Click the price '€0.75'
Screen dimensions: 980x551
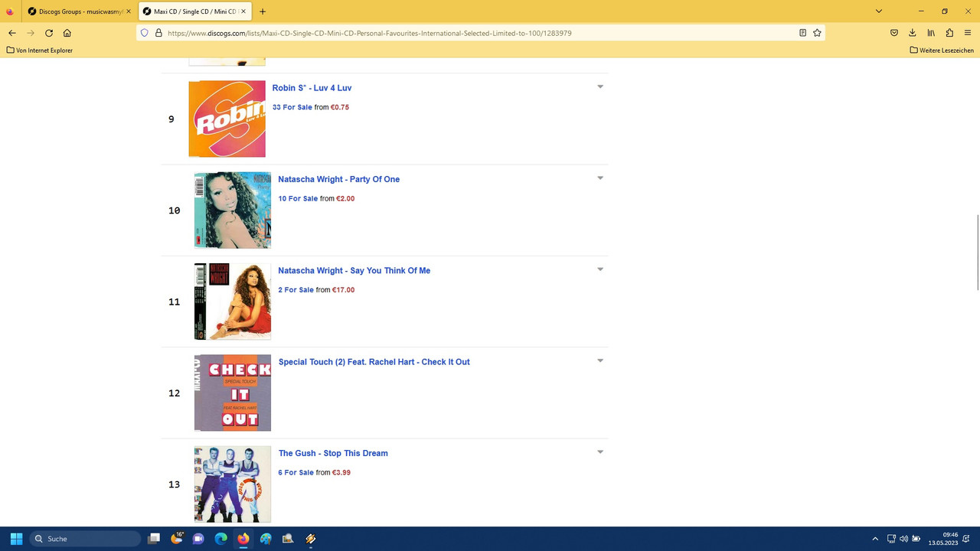[x=340, y=107]
